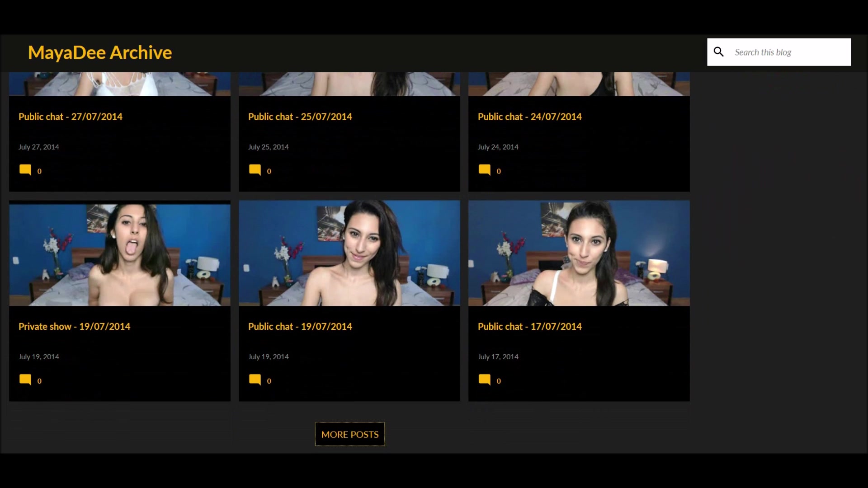Click comment icon under 24/07/2014 post
This screenshot has height=488, width=868.
click(485, 170)
